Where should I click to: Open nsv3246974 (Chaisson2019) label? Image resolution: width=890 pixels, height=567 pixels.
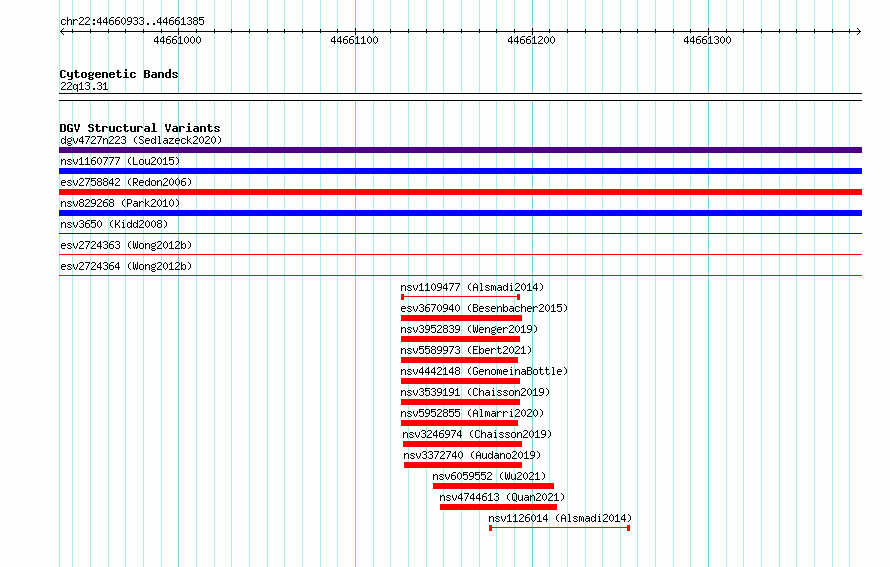(477, 434)
